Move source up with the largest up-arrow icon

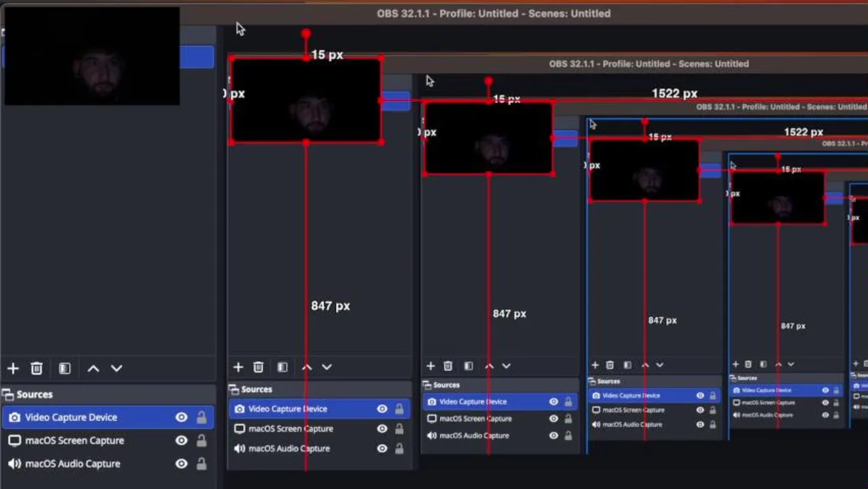[93, 368]
